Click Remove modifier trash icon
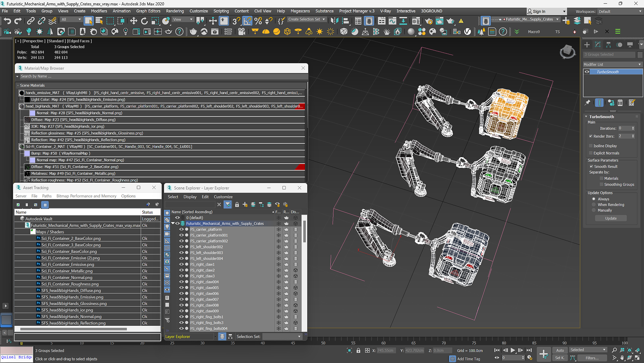 point(620,103)
